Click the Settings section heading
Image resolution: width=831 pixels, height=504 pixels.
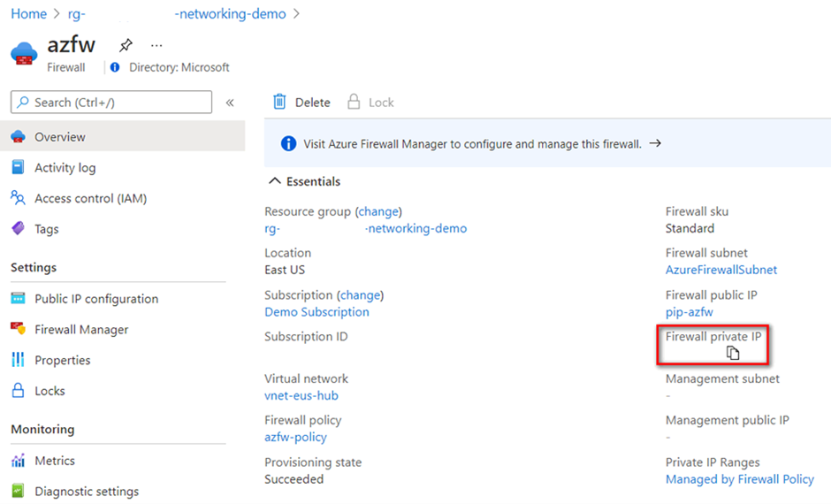click(34, 268)
